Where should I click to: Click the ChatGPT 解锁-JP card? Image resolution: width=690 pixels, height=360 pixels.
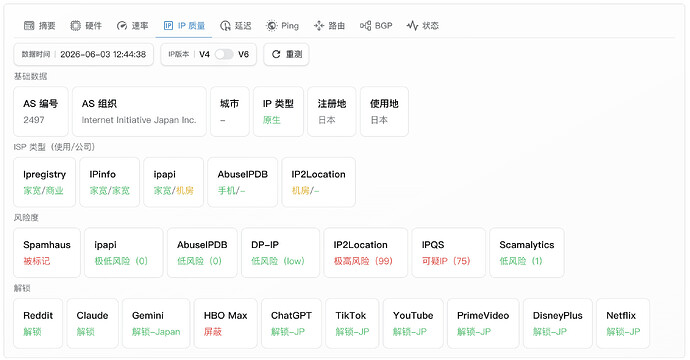(x=291, y=323)
